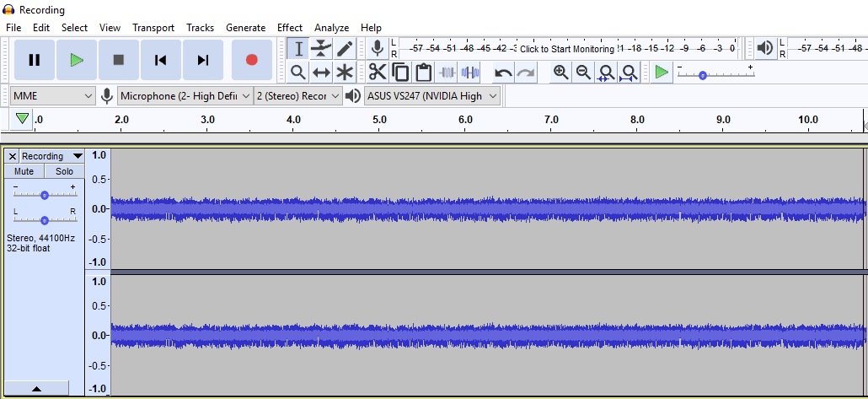Click the upper channel waveform
Image resolution: width=868 pixels, height=399 pixels.
[x=487, y=209]
